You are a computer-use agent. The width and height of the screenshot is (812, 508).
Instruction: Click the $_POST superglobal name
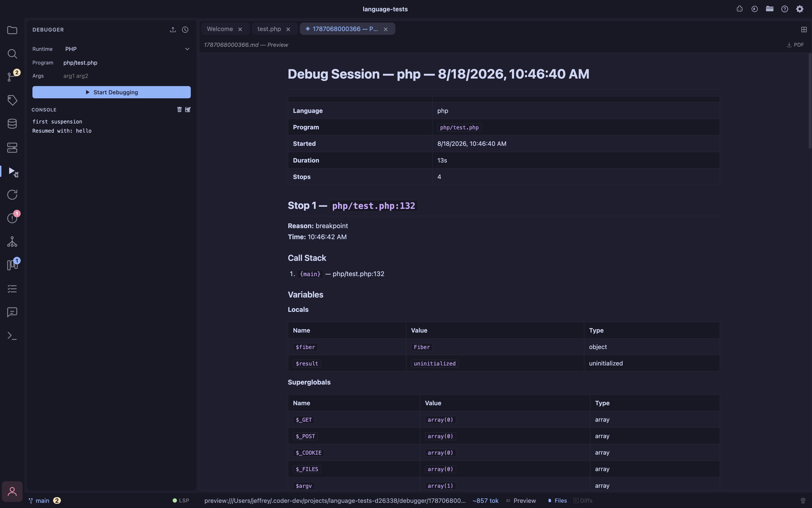click(x=305, y=437)
